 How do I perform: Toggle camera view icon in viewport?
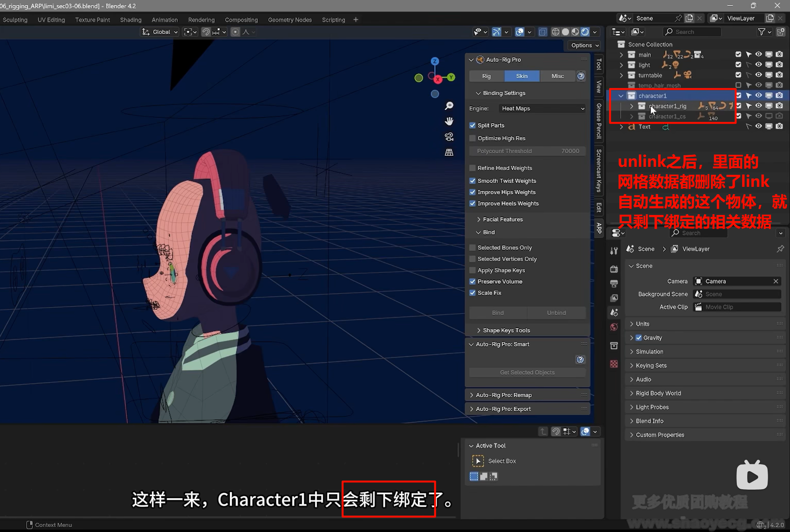(x=449, y=137)
